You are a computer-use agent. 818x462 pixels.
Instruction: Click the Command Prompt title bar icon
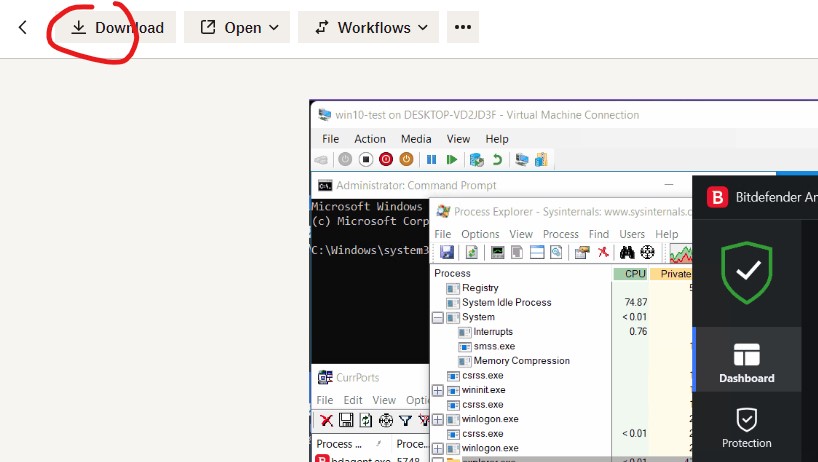(325, 186)
